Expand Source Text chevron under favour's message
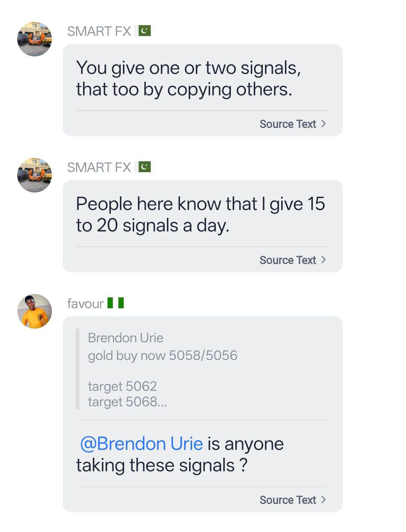406x532 pixels. [x=324, y=500]
